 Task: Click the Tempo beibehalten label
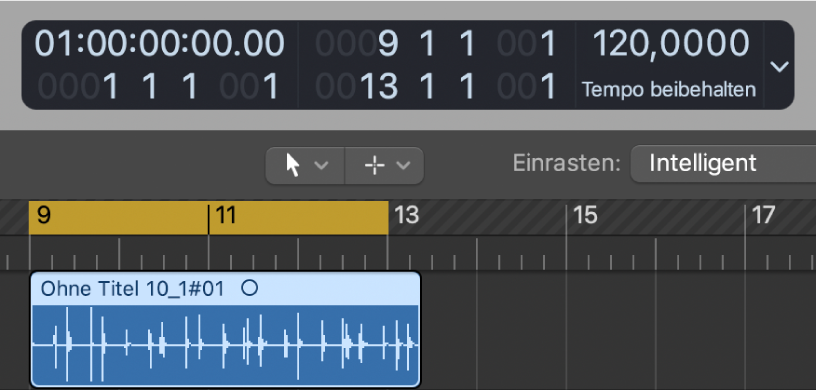[669, 90]
